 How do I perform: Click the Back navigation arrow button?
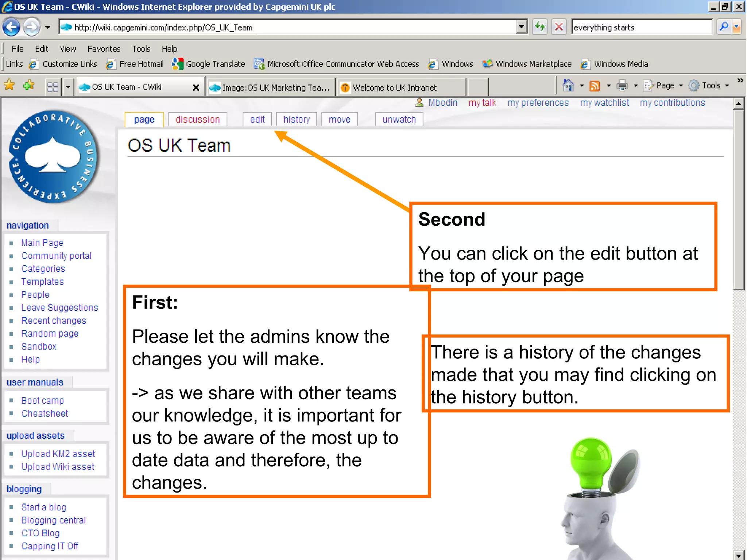pyautogui.click(x=11, y=27)
